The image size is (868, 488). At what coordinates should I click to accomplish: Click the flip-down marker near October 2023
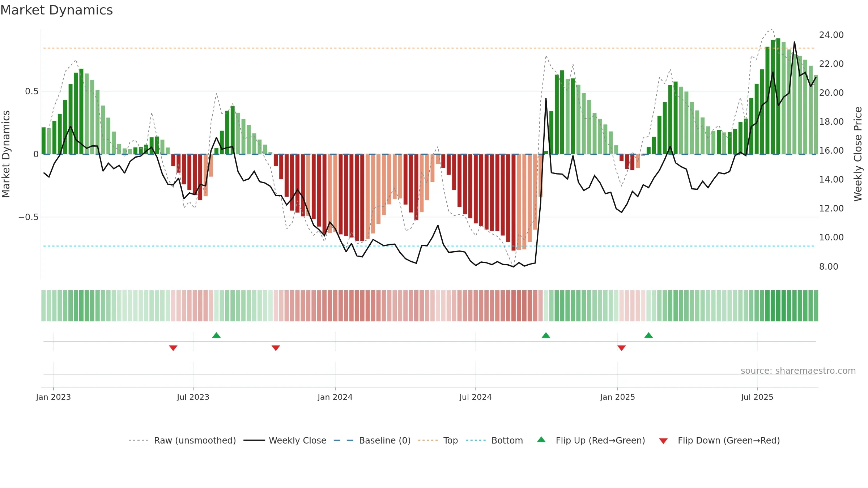[x=276, y=348]
